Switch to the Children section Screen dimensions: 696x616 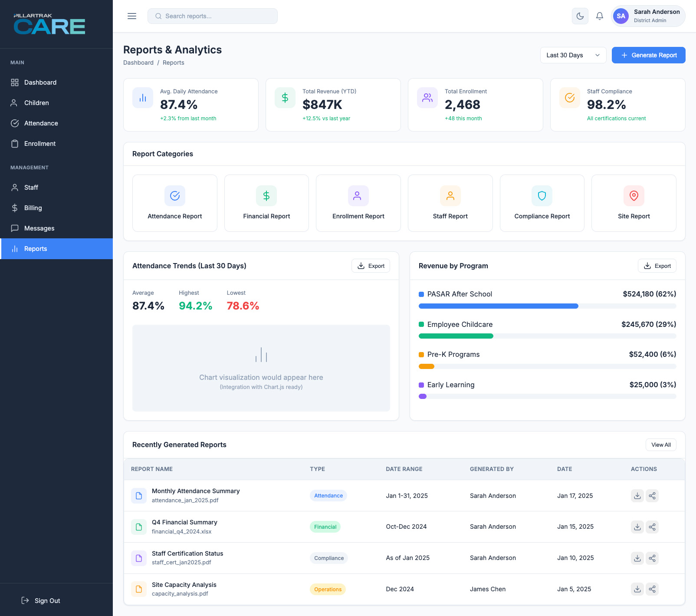[36, 102]
